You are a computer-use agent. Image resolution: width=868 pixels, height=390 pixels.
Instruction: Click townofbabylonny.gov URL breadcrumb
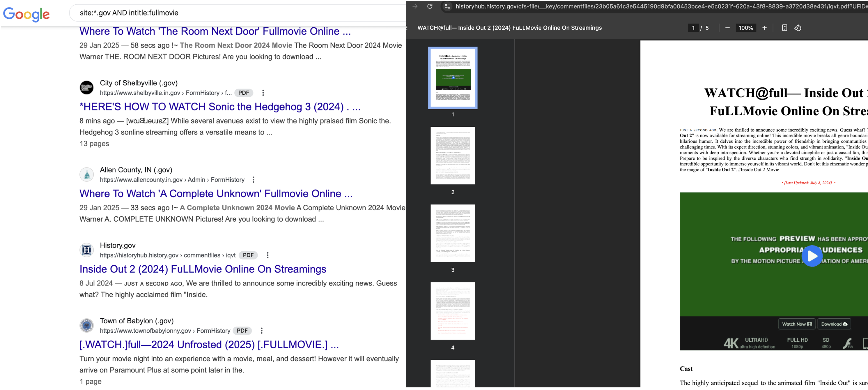coord(165,331)
